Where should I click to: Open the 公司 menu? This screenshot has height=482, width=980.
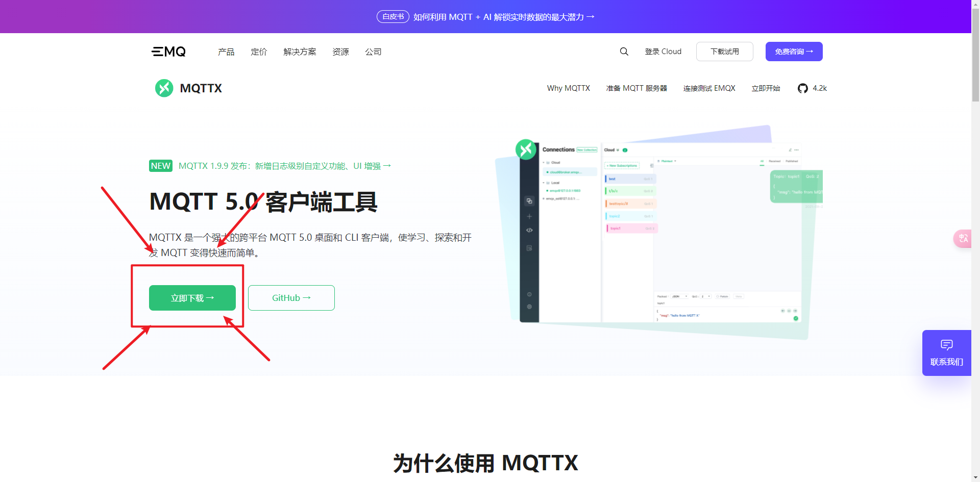(x=373, y=52)
